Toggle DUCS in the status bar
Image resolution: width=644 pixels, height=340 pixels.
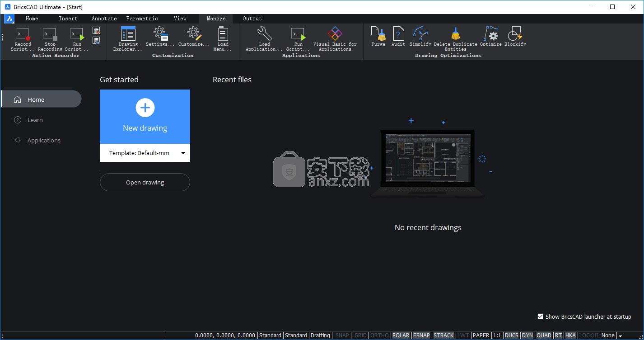click(512, 335)
